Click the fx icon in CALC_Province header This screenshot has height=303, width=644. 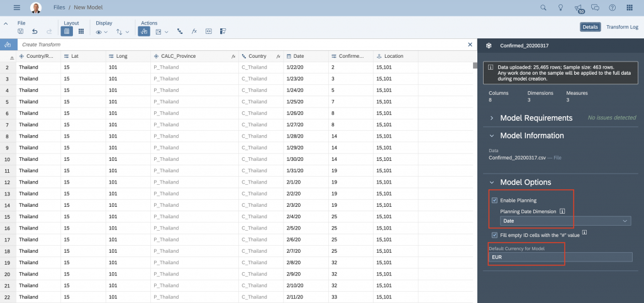pos(233,56)
